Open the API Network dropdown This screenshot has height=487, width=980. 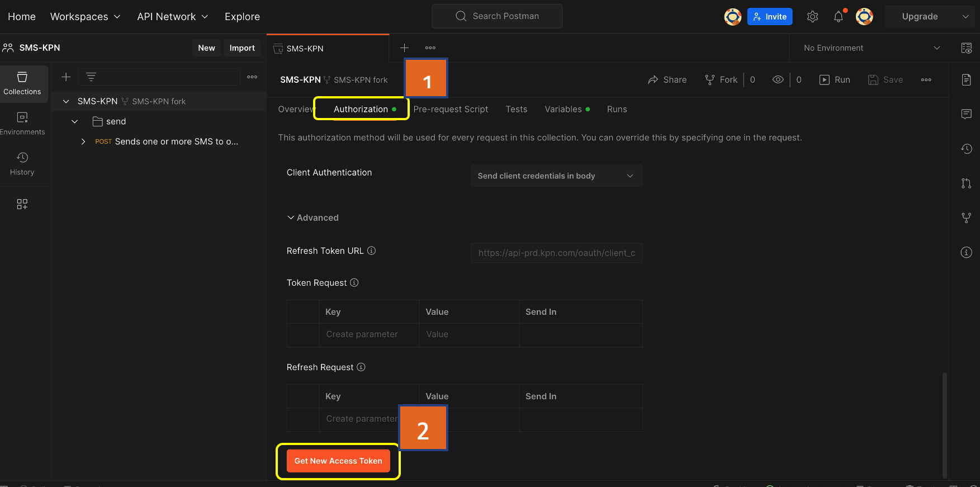(173, 17)
